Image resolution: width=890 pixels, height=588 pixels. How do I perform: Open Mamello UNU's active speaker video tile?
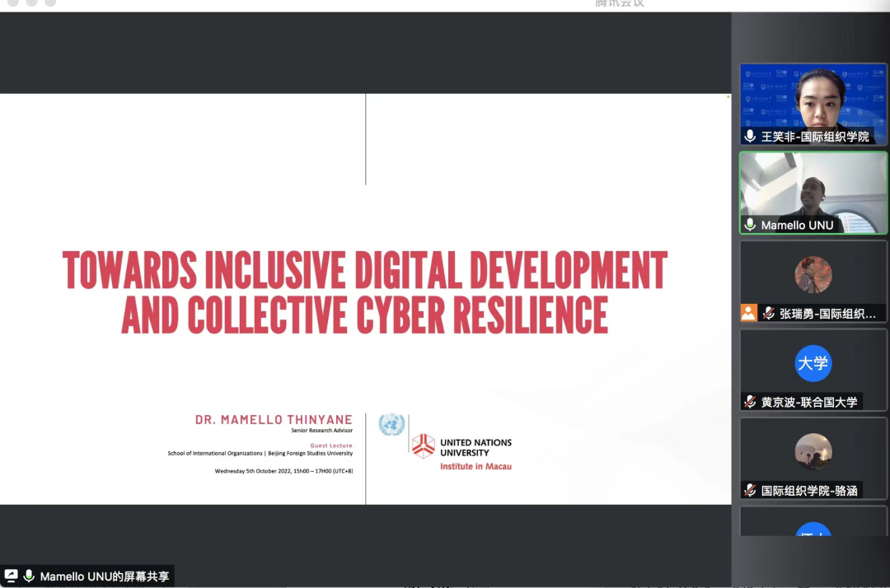(x=813, y=185)
